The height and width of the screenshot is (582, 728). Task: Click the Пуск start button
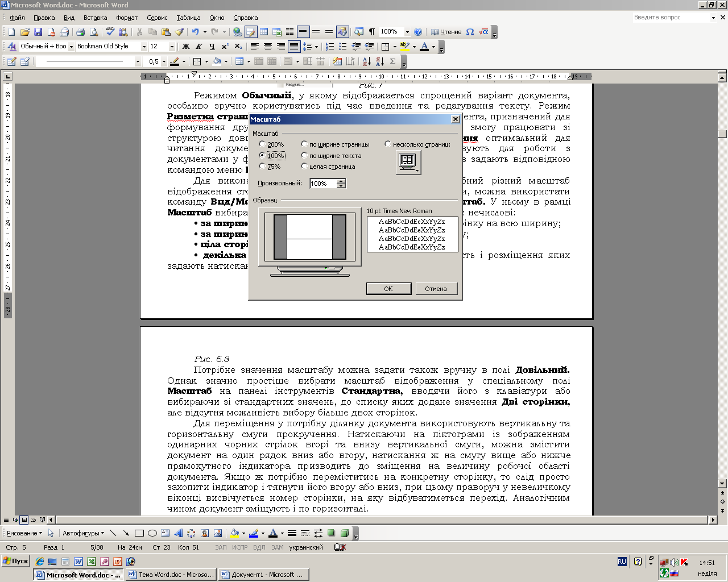(15, 561)
